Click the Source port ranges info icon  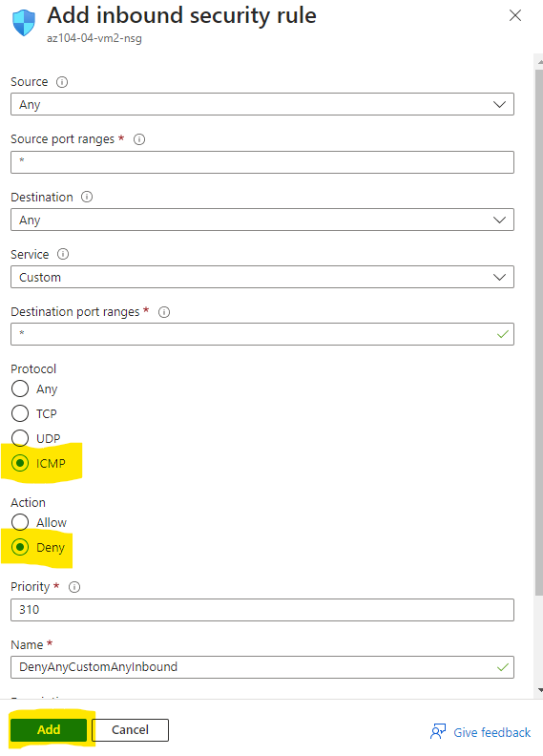139,139
